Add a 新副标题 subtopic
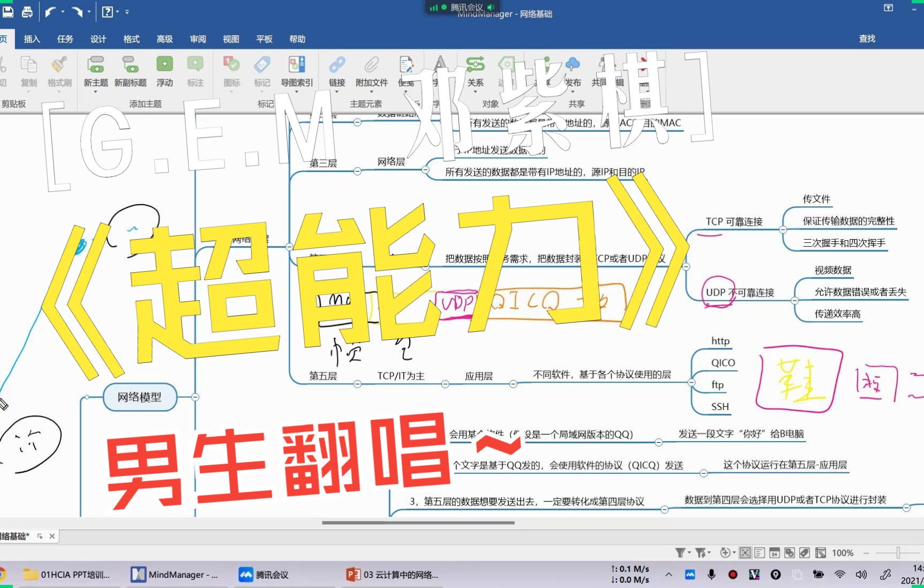The image size is (924, 588). tap(130, 71)
